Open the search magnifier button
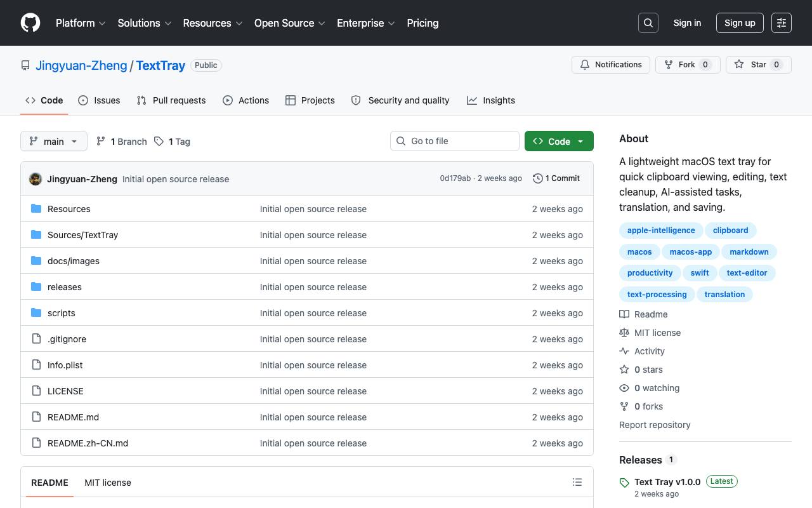This screenshot has height=508, width=812. [648, 23]
